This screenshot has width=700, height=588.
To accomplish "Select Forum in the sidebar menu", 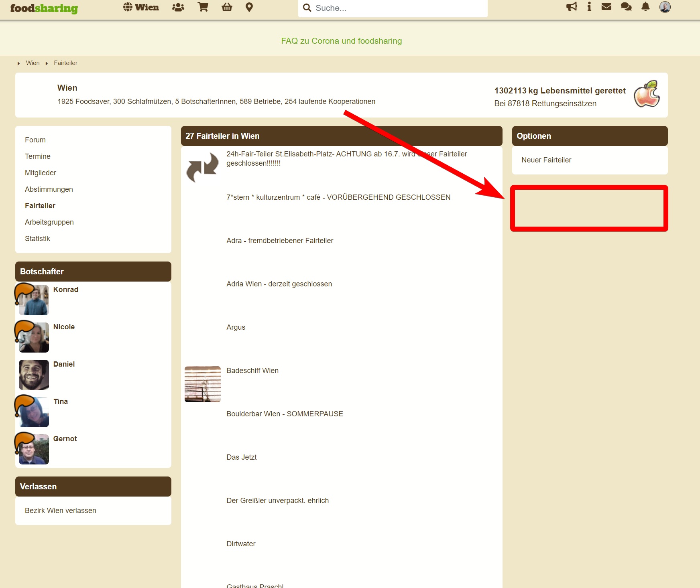I will [x=35, y=140].
